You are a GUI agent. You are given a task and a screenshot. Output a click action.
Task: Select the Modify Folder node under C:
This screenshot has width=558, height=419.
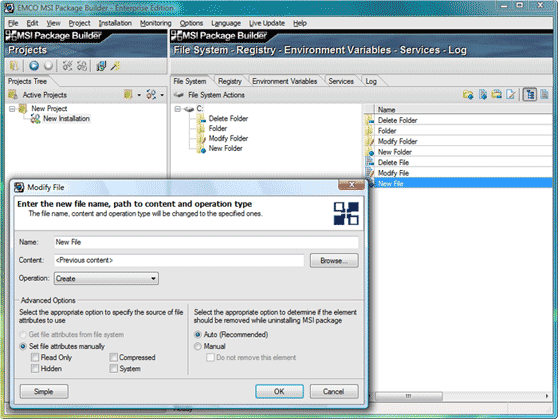tap(228, 138)
